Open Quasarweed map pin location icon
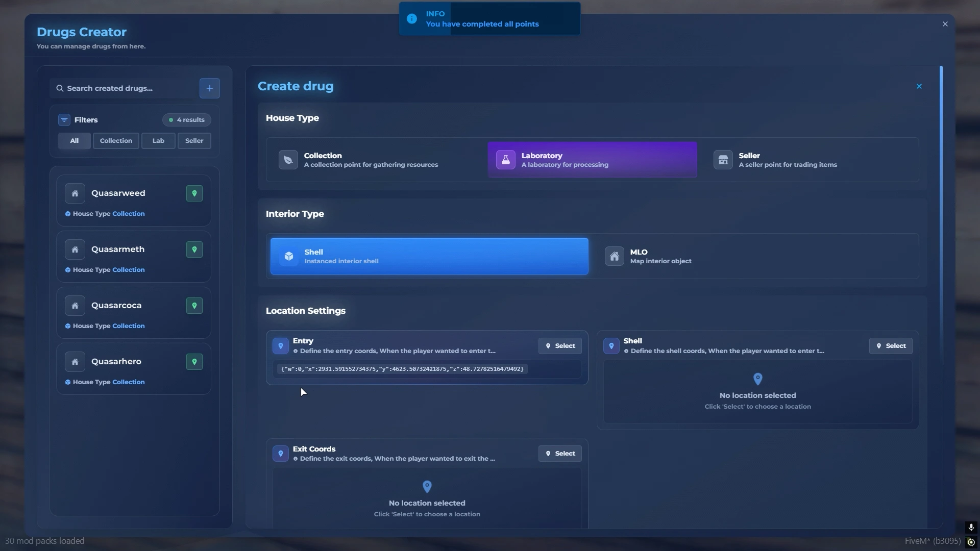Screen dimensions: 980x551 [x=194, y=193]
